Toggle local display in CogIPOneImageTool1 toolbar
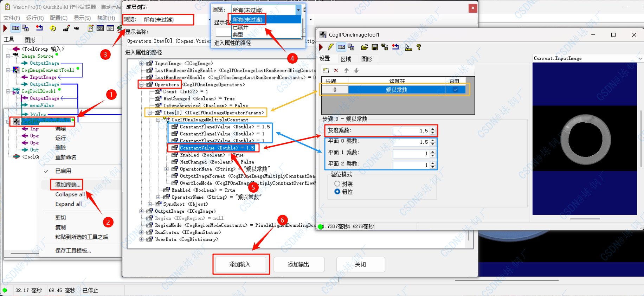The height and width of the screenshot is (296, 644). (341, 47)
